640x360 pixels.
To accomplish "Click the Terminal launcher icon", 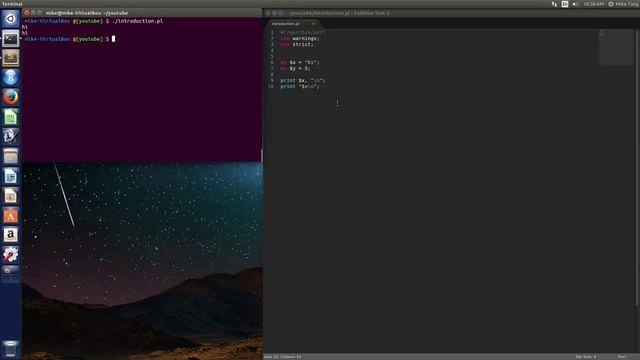I will (x=11, y=39).
